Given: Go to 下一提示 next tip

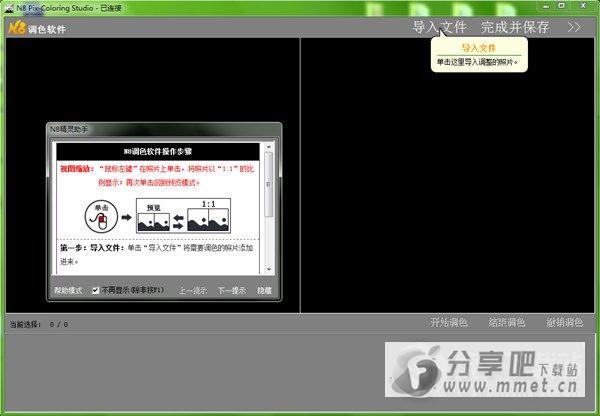Looking at the screenshot, I should point(232,290).
